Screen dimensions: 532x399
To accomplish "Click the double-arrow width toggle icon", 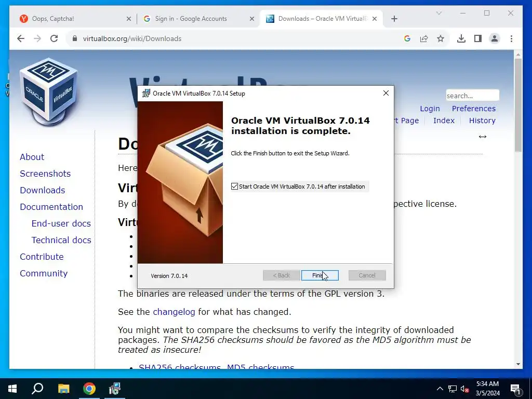I will pos(483,137).
